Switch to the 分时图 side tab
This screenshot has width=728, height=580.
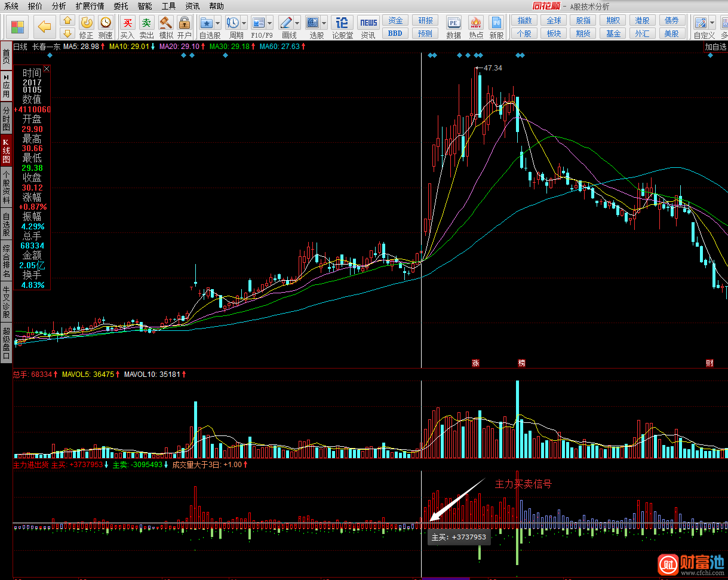pyautogui.click(x=6, y=119)
